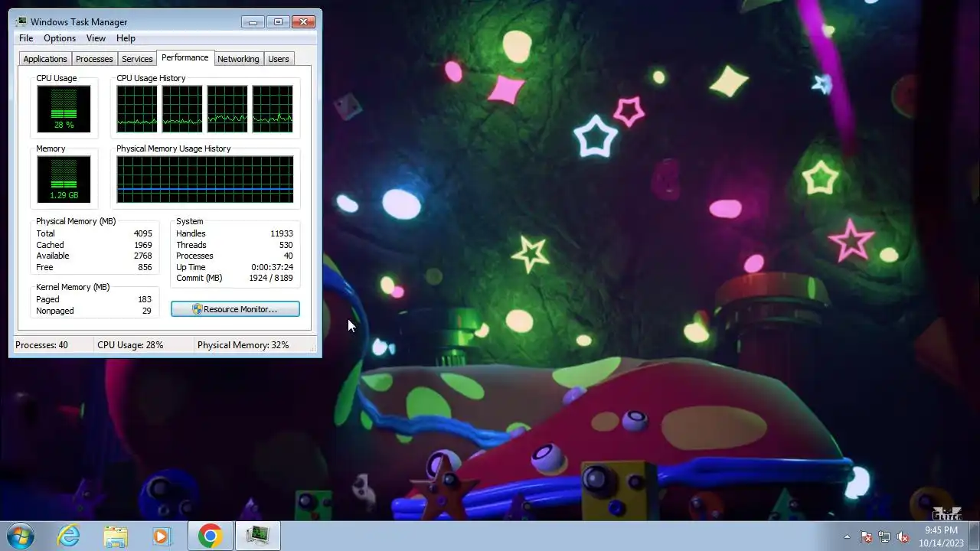
Task: Click Task Manager title bar icon
Action: 21,21
